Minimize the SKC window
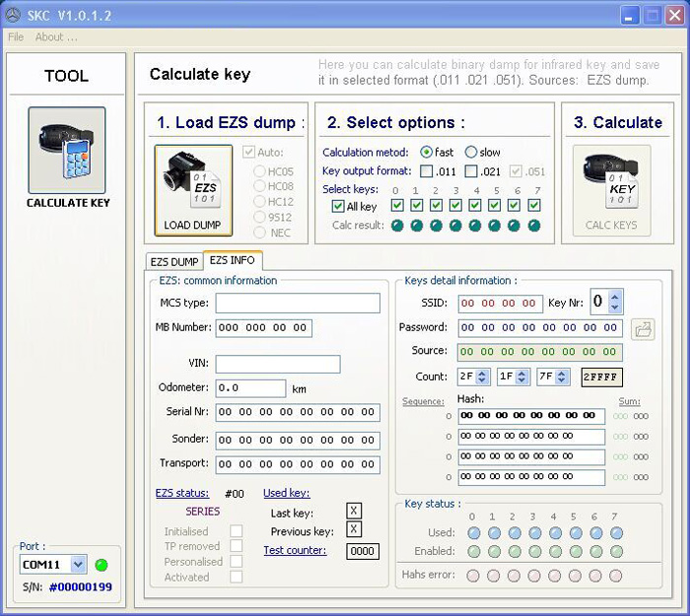Screen dimensions: 690x616 coord(630,16)
